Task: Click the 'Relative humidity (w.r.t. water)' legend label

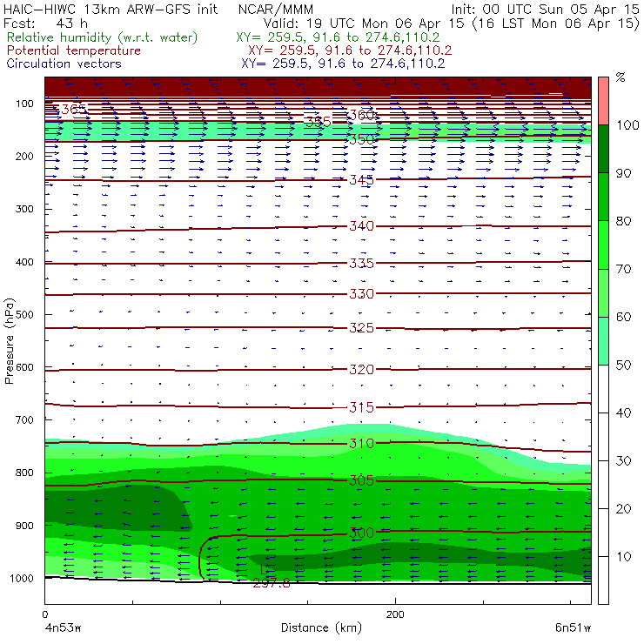Action: [x=103, y=37]
